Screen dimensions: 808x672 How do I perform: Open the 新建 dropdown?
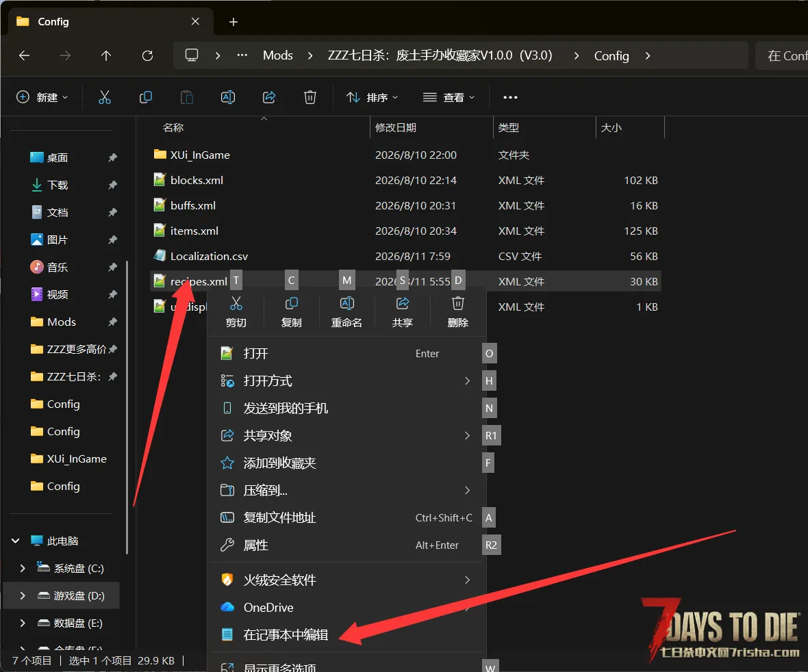(42, 97)
